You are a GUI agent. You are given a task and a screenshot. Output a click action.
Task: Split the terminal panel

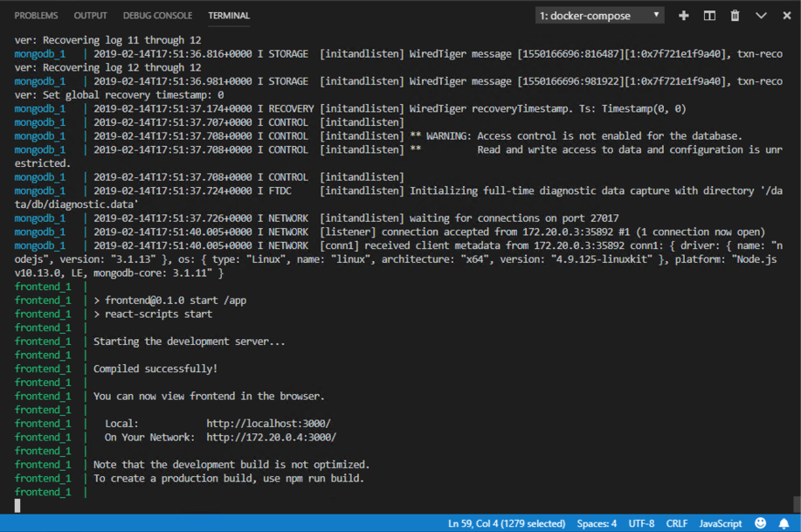point(709,16)
